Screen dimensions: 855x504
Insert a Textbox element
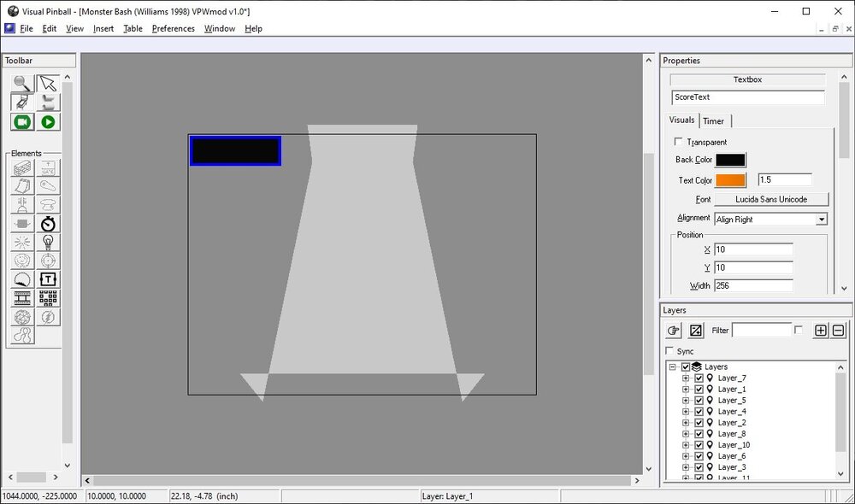coord(48,279)
